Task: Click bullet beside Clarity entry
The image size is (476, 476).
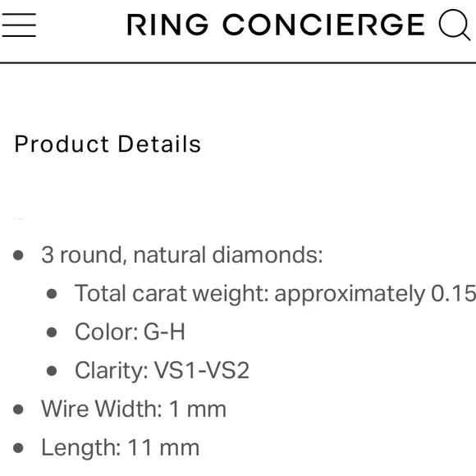Action: [52, 371]
